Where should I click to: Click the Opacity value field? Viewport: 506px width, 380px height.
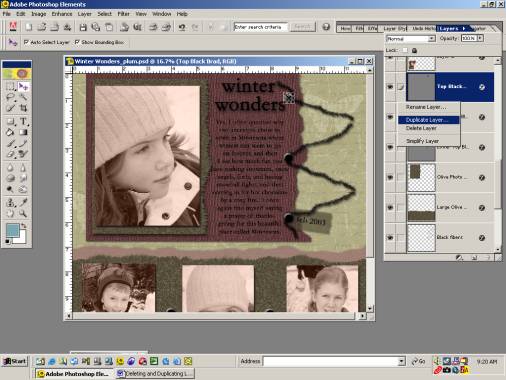[x=469, y=38]
